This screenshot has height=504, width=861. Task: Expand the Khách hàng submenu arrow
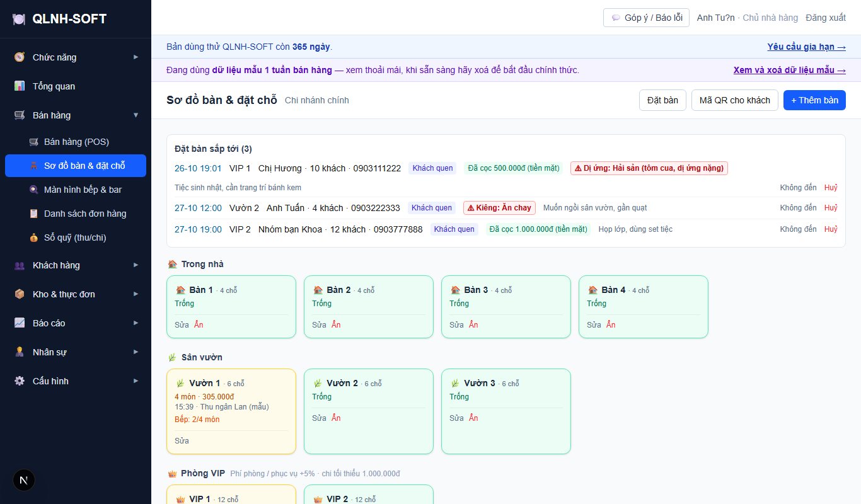[x=136, y=265]
